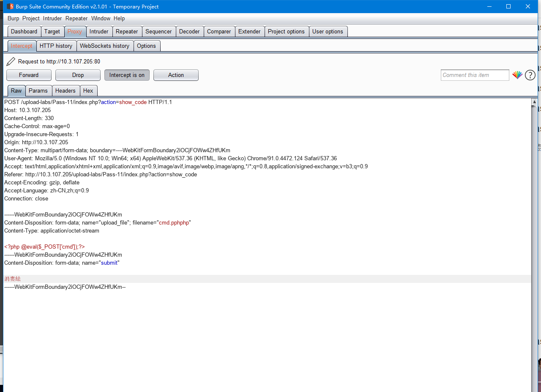Viewport: 541px width, 392px height.
Task: Select the Intercept sub-tab
Action: tap(22, 46)
